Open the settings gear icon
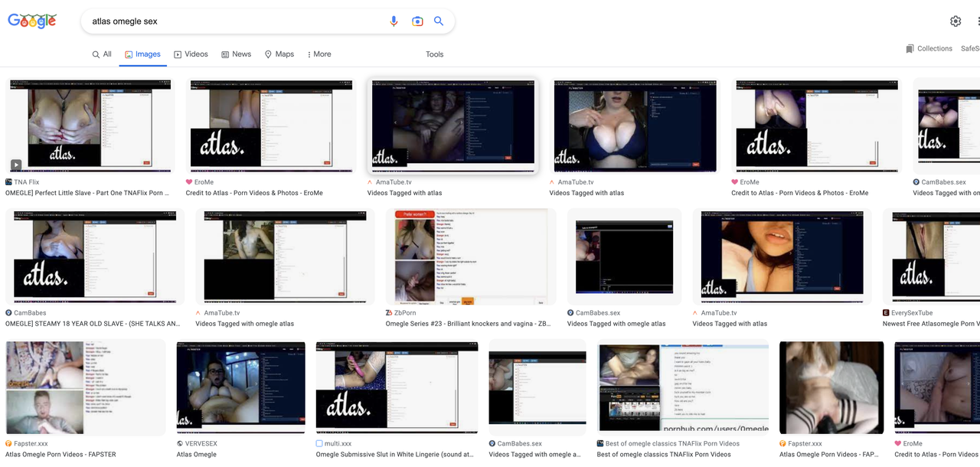Image resolution: width=980 pixels, height=467 pixels. (955, 21)
